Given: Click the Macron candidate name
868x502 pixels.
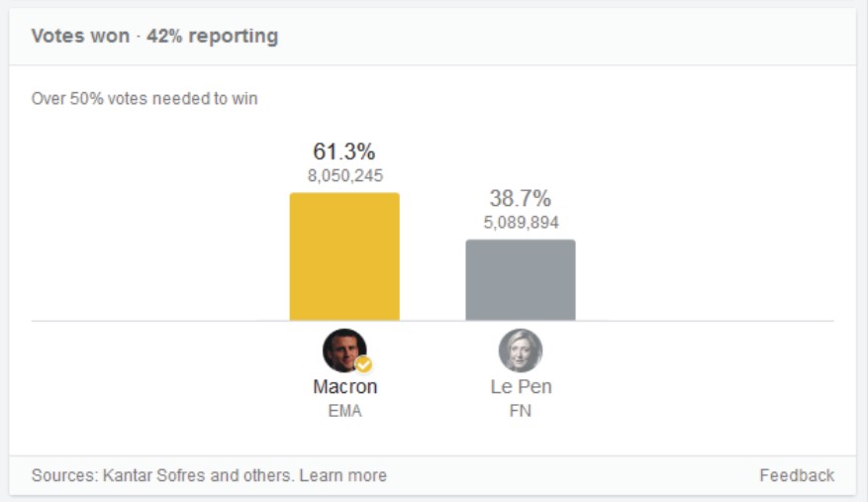Looking at the screenshot, I should click(344, 387).
